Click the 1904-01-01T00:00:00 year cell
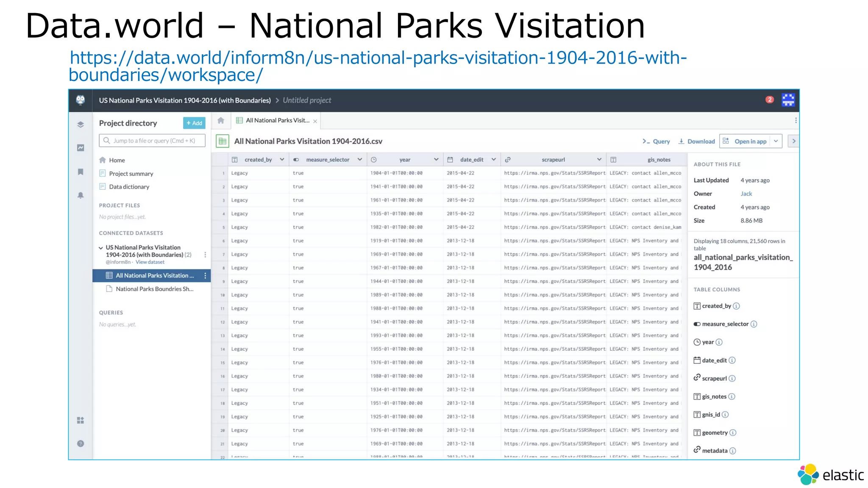This screenshot has width=868, height=488. pyautogui.click(x=396, y=173)
